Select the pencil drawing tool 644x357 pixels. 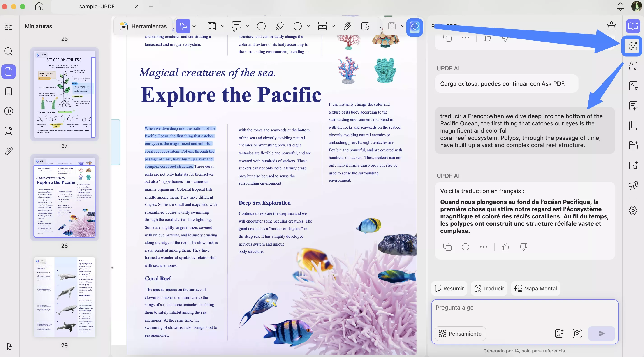tap(280, 26)
